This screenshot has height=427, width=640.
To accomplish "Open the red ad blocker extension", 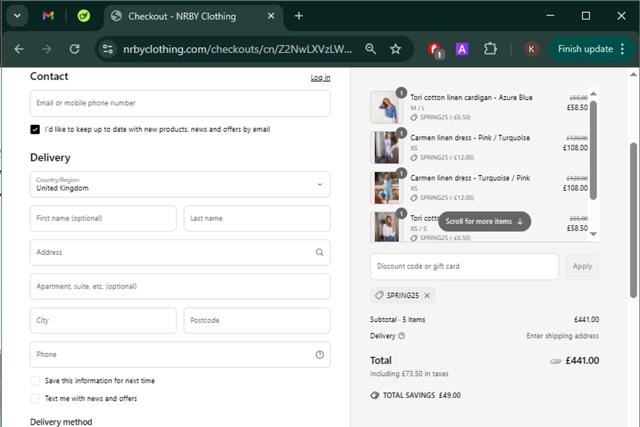I will (435, 49).
